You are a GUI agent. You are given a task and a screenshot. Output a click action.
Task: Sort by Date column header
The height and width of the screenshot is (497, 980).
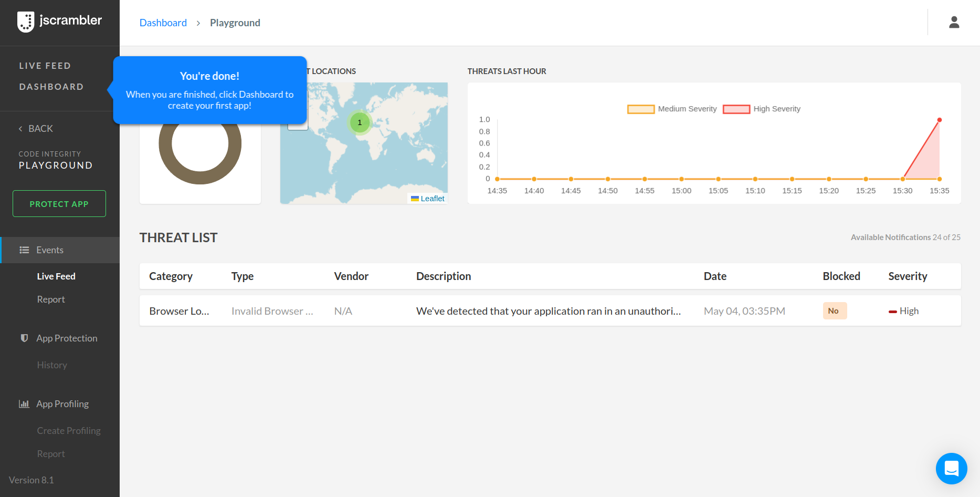[x=715, y=276]
